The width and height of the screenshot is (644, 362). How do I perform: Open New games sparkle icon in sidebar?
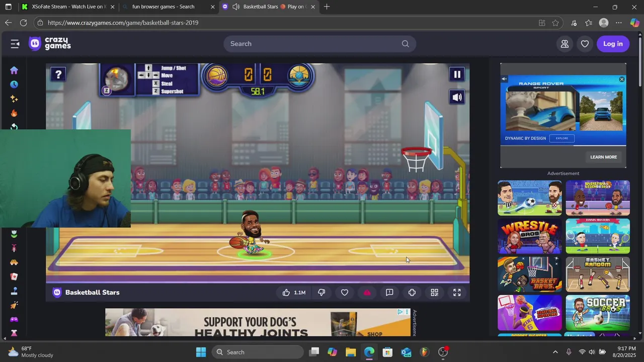(14, 99)
